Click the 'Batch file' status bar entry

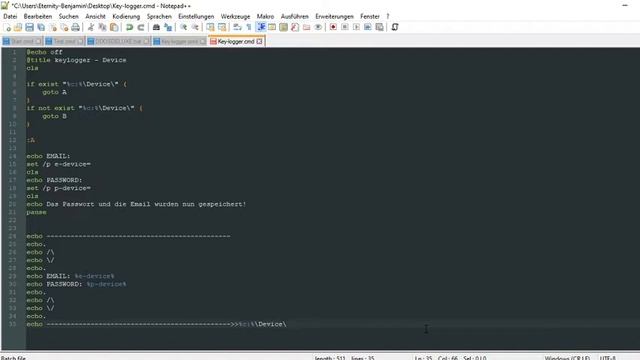click(x=13, y=358)
